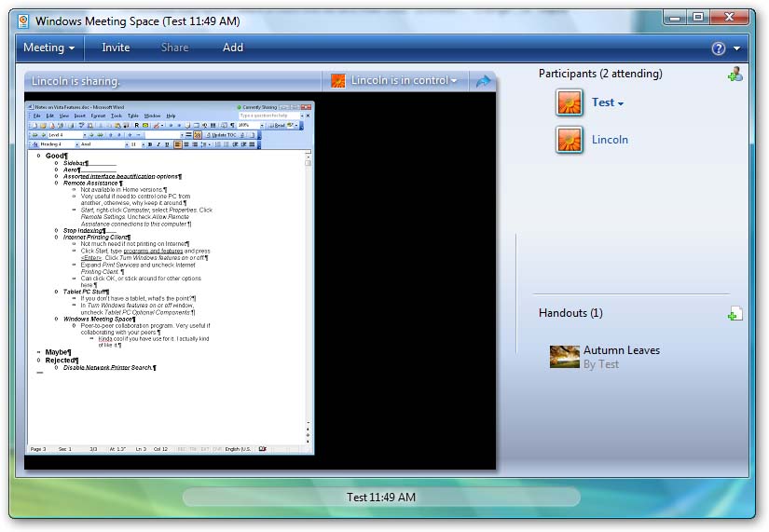Open the Test participant status dropdown

(x=608, y=102)
